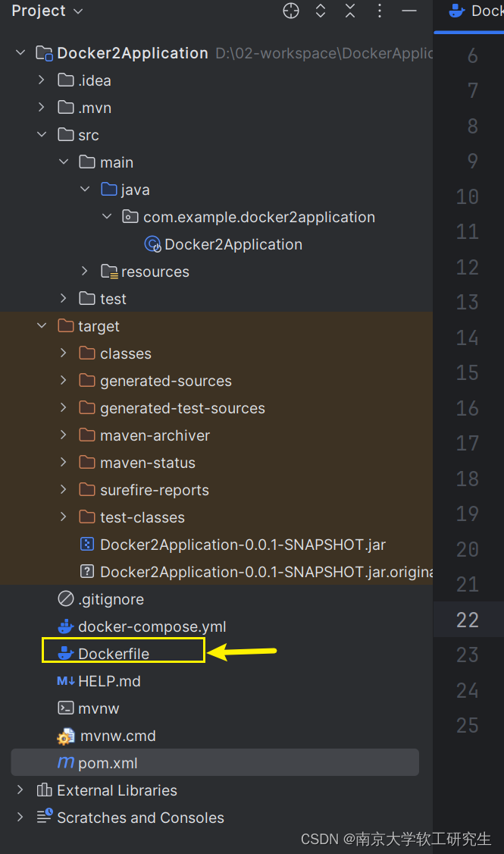Open the Project panel options (three dots)
Screen dimensions: 504x854
pyautogui.click(x=380, y=11)
